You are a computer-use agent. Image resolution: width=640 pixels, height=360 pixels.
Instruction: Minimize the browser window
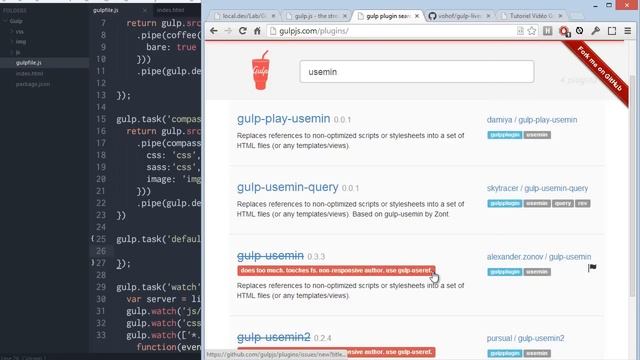coord(595,5)
